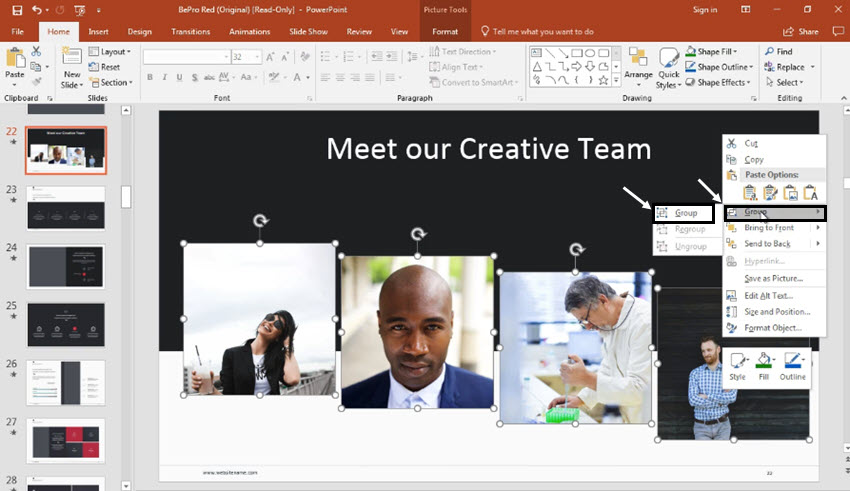Viewport: 850px width, 491px height.
Task: Switch to the Insert ribbon tab
Action: pyautogui.click(x=98, y=32)
